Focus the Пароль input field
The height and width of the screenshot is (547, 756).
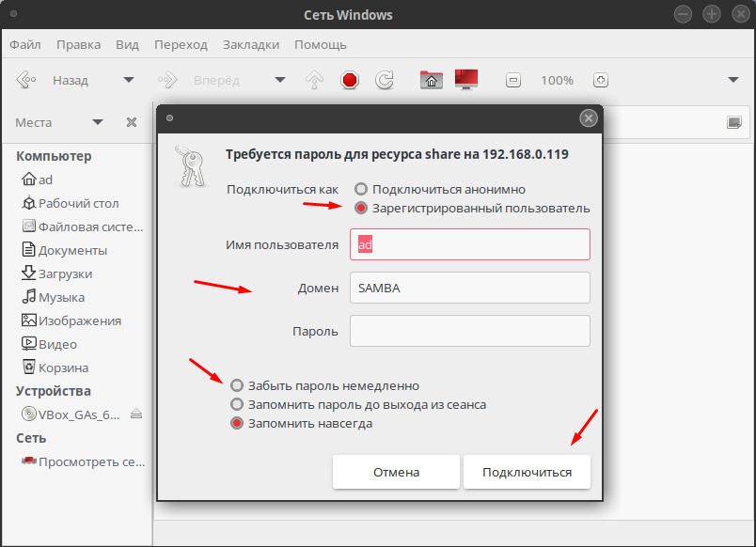tap(470, 331)
